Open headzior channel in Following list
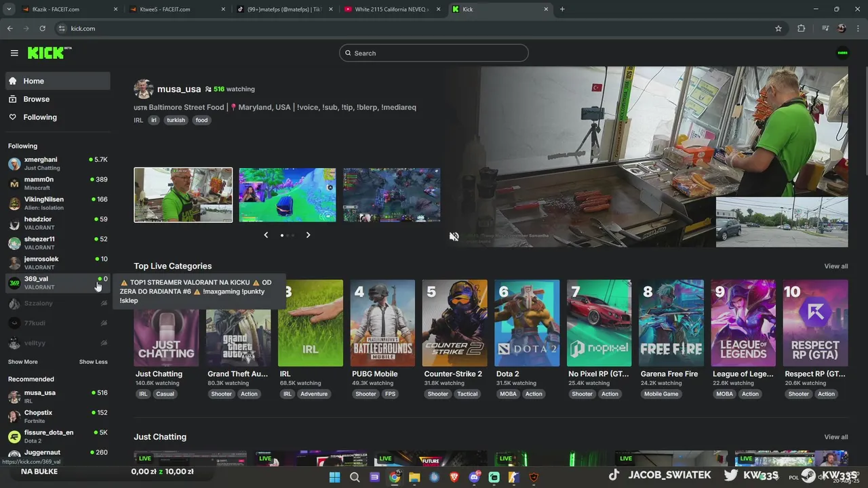868x488 pixels. pos(58,223)
